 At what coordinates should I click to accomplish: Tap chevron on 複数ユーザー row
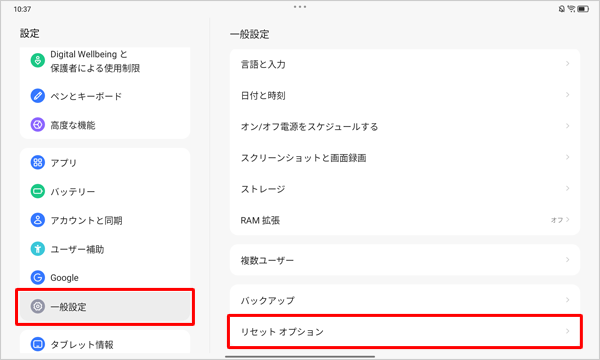click(567, 259)
